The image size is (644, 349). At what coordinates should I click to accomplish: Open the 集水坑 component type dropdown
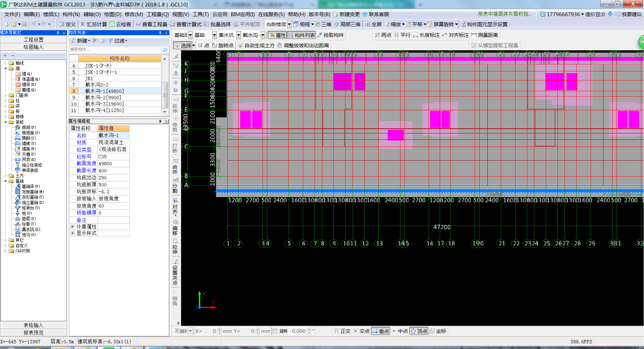[238, 35]
